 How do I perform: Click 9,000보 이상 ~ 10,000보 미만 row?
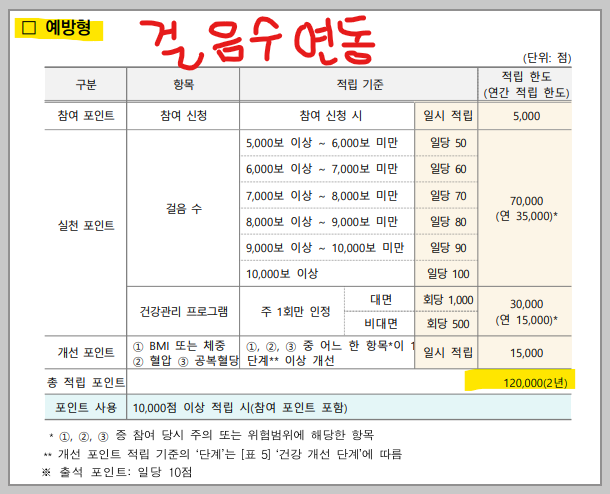click(x=325, y=248)
